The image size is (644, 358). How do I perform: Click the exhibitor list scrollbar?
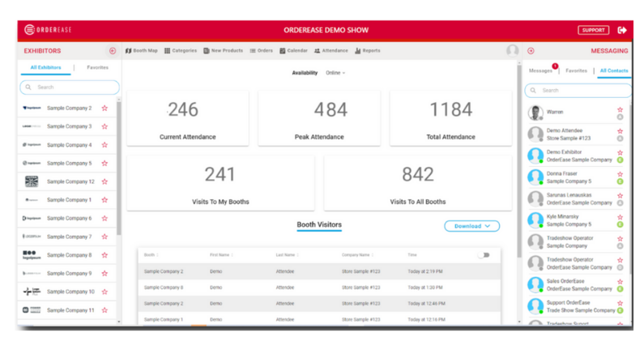point(119,168)
